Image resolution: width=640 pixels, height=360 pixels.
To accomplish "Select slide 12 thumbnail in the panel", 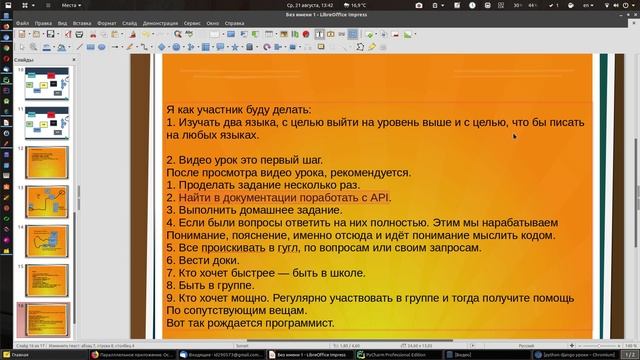I will (x=47, y=163).
